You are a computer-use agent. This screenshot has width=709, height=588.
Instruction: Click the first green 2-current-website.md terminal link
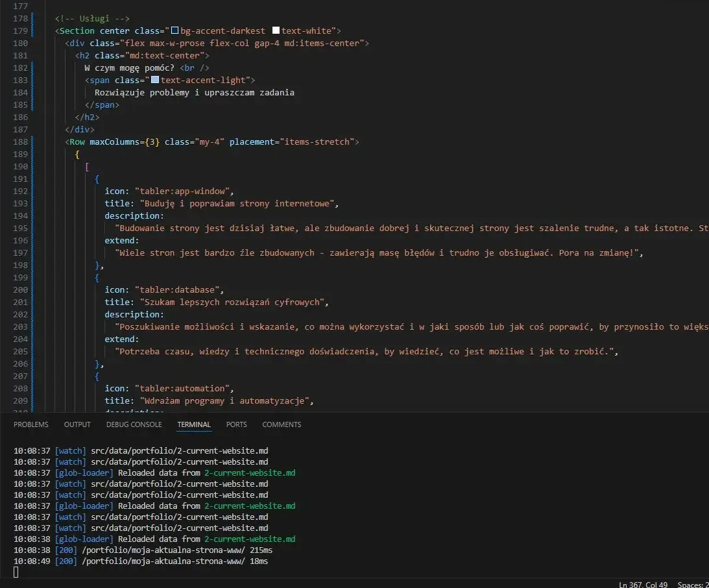coord(249,472)
